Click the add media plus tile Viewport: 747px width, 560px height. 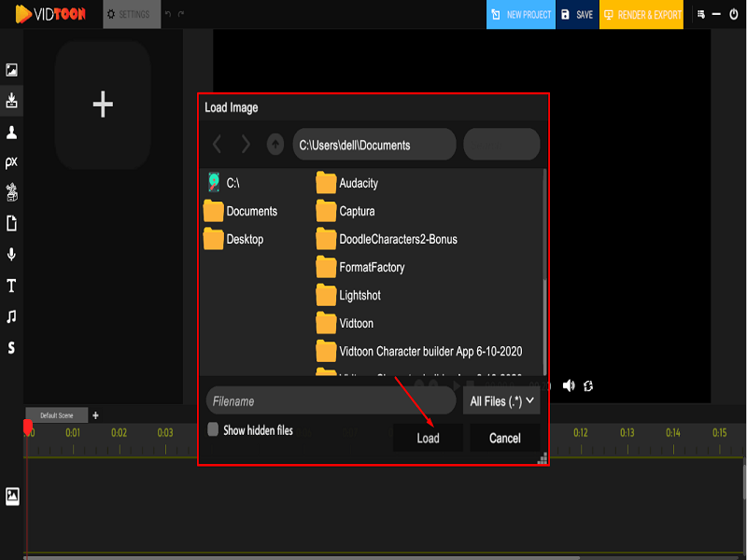103,105
